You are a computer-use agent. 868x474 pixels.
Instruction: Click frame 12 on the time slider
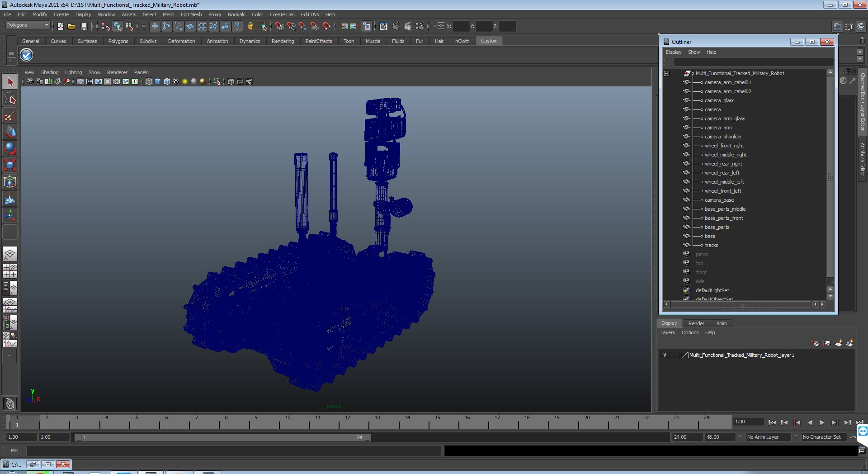pyautogui.click(x=348, y=422)
